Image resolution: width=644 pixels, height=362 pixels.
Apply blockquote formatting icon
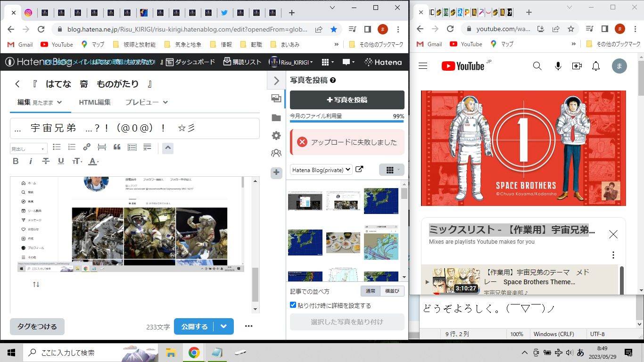click(117, 147)
